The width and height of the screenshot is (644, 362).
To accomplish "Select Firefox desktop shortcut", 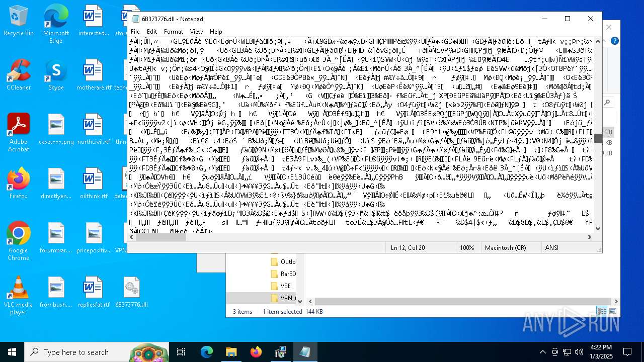I will 18,184.
